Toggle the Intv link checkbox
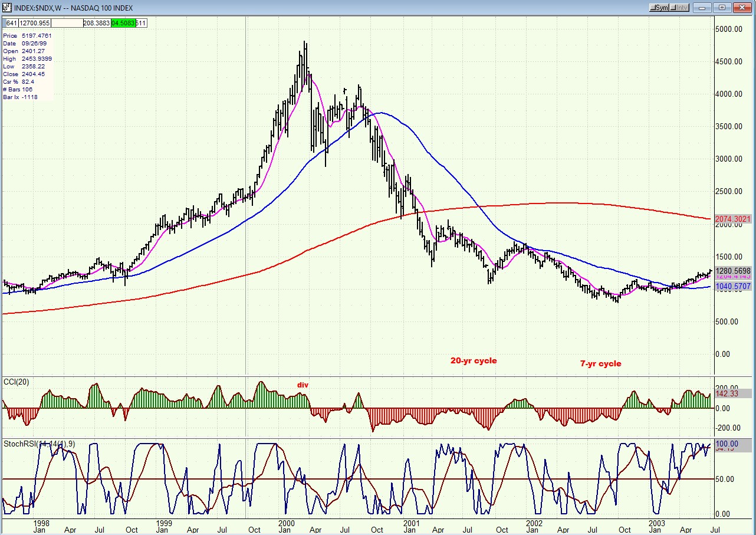This screenshot has width=756, height=535. [681, 8]
